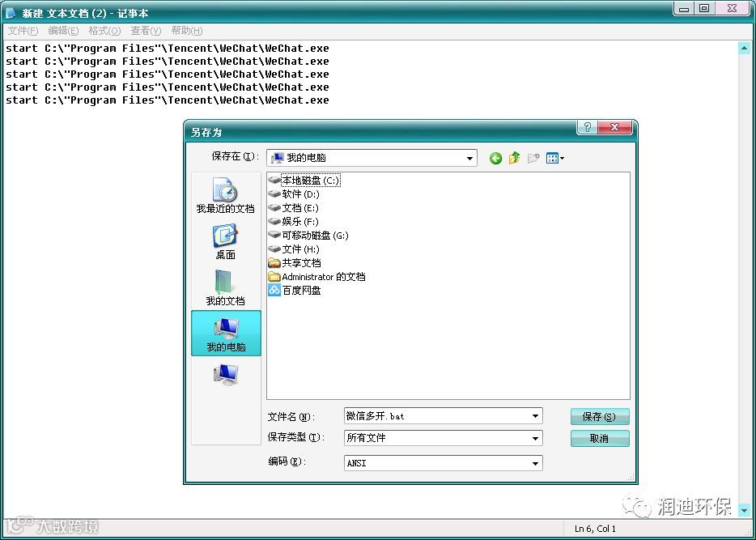This screenshot has height=540, width=756.
Task: Select the network places icon below My Computer
Action: click(x=226, y=374)
